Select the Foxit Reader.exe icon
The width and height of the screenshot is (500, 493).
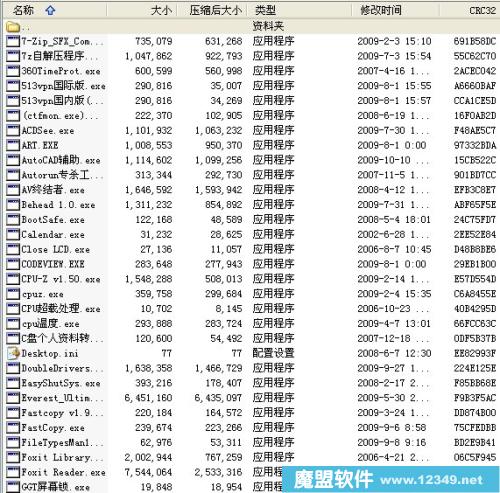coord(13,472)
